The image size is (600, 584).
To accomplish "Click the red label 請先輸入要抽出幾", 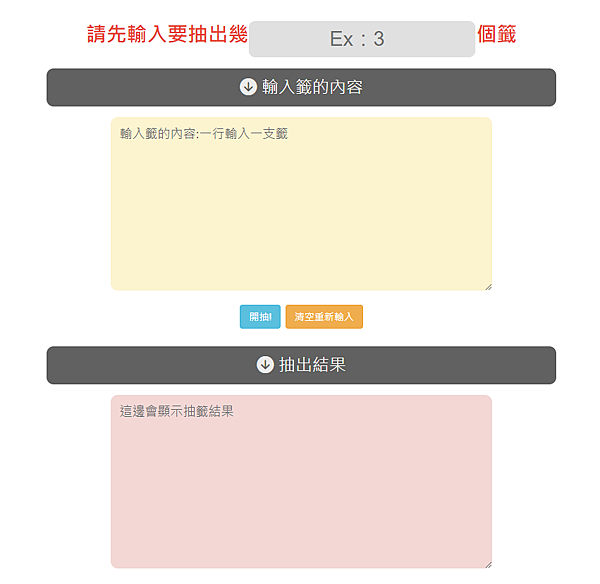I will point(167,34).
